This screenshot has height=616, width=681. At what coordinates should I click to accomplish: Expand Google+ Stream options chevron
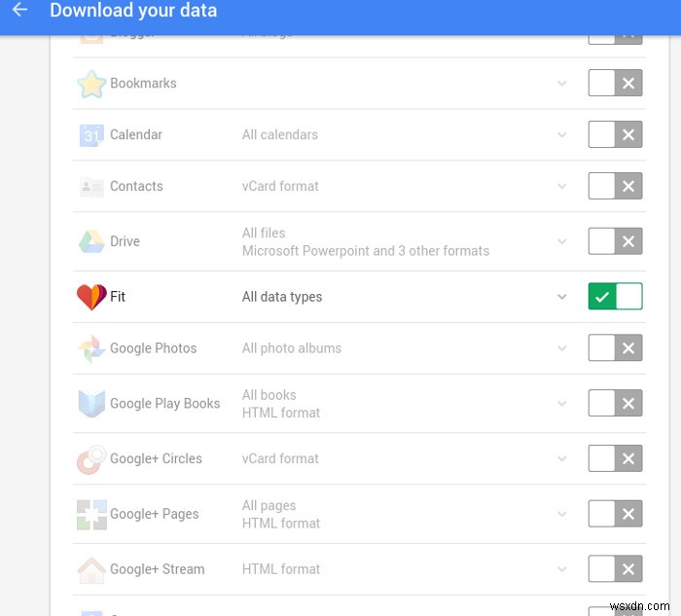click(x=562, y=569)
